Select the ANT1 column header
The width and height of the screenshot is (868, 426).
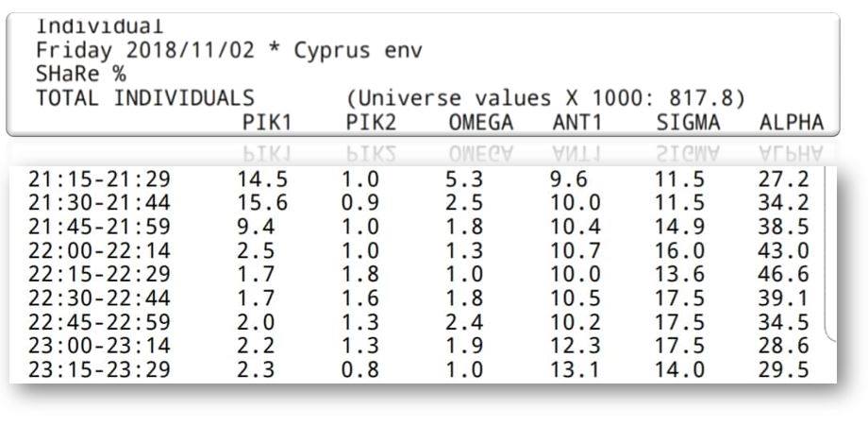tap(576, 123)
